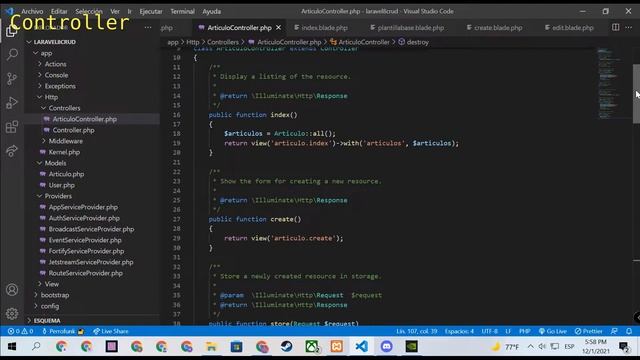
Task: Open the Ejecutar menu
Action: click(x=151, y=11)
